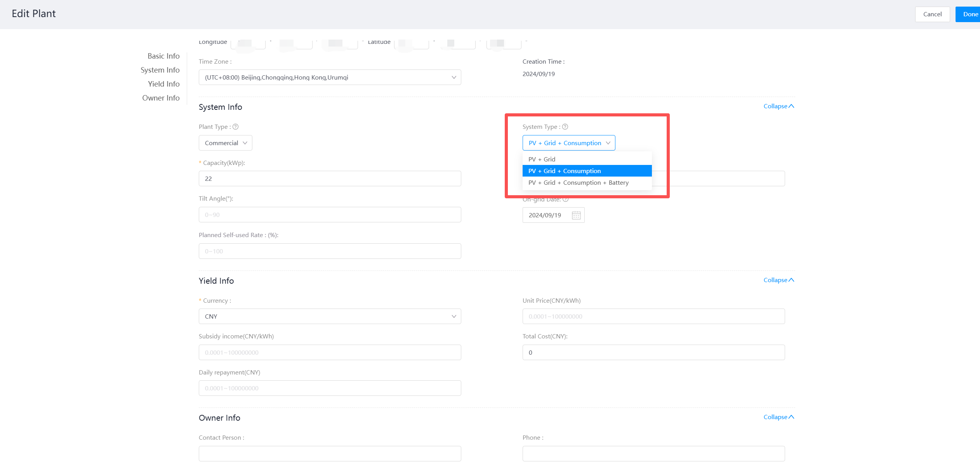980x475 pixels.
Task: Open Currency CNY dropdown
Action: pyautogui.click(x=330, y=316)
